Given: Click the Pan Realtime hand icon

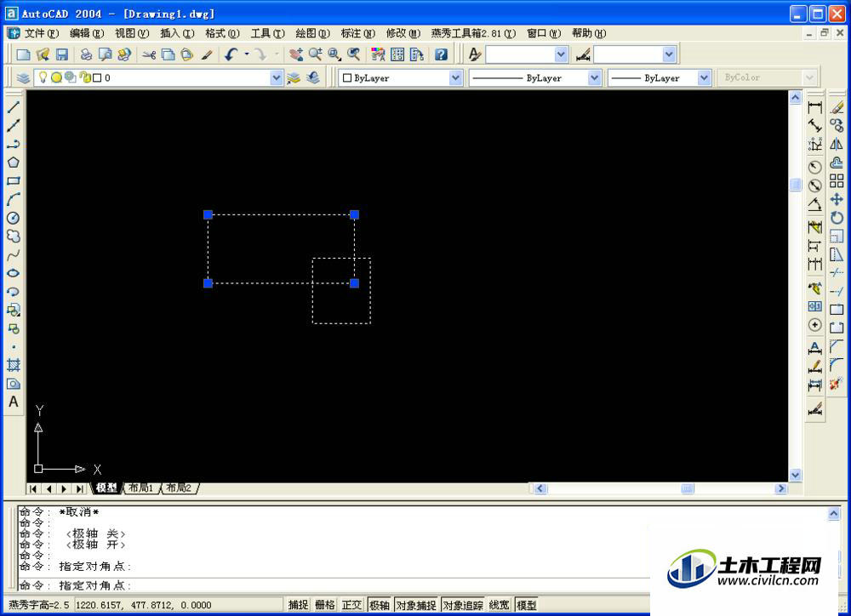Looking at the screenshot, I should click(296, 54).
